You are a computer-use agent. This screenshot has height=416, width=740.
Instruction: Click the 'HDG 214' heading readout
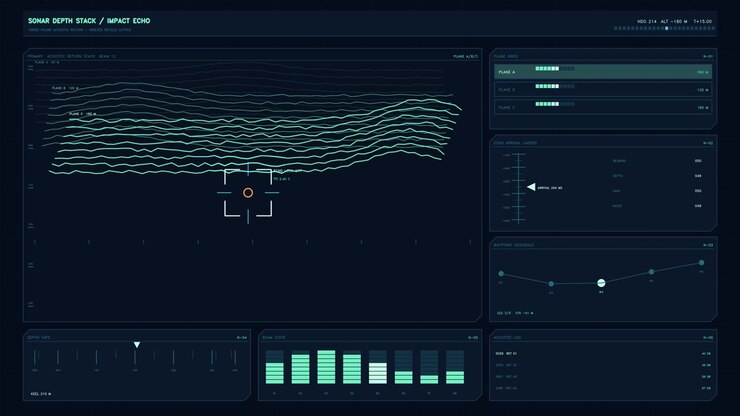click(647, 22)
